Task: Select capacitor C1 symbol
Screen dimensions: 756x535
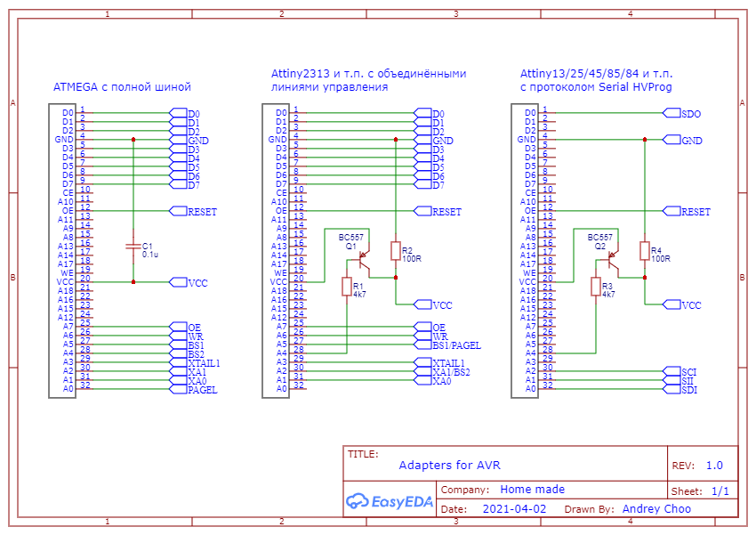Action: point(133,247)
